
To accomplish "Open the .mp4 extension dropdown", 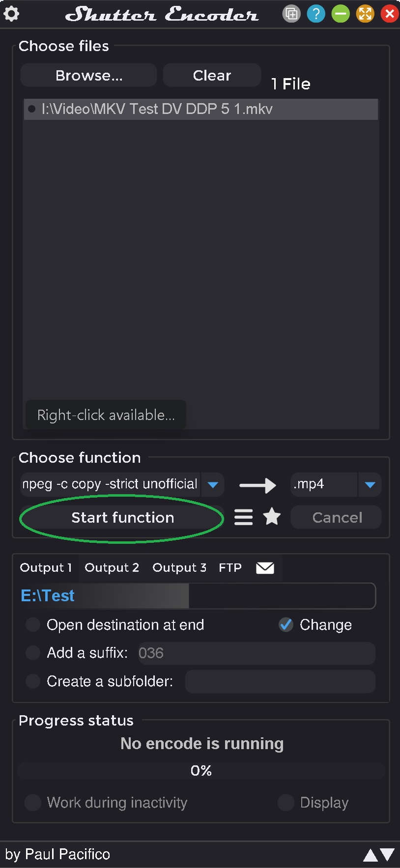I will [x=370, y=485].
